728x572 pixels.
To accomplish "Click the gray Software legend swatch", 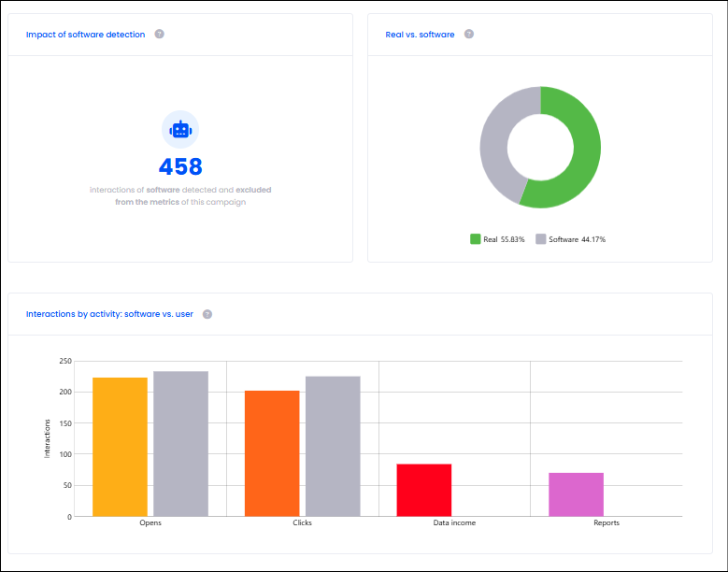I will click(x=541, y=239).
